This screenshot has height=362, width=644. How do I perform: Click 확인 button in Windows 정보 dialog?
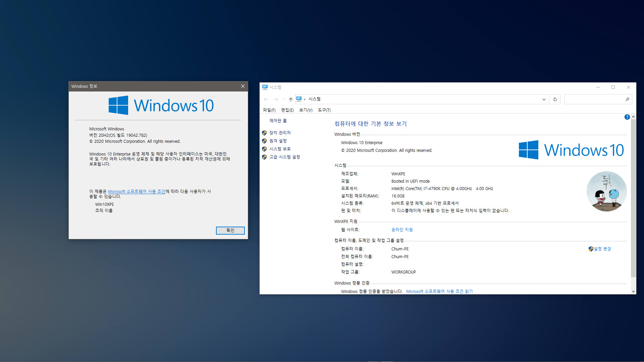point(230,230)
